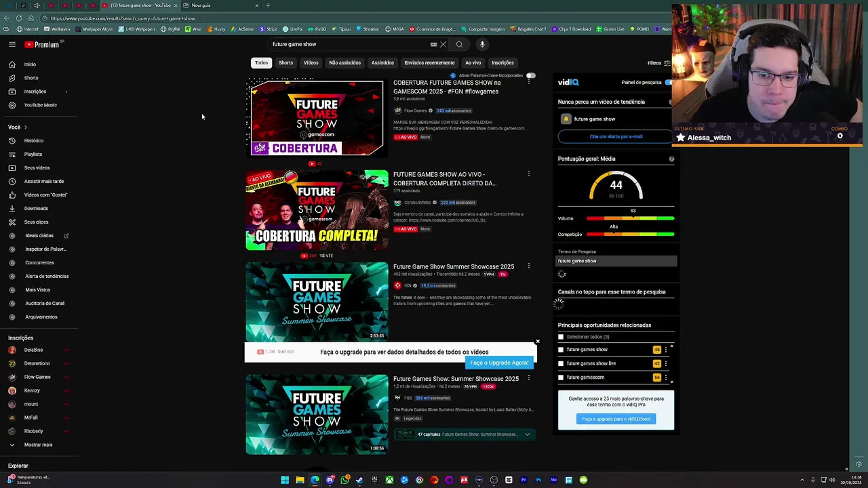Open Assistir mais tarde list
Viewport: 868px width, 488px height.
(x=44, y=182)
